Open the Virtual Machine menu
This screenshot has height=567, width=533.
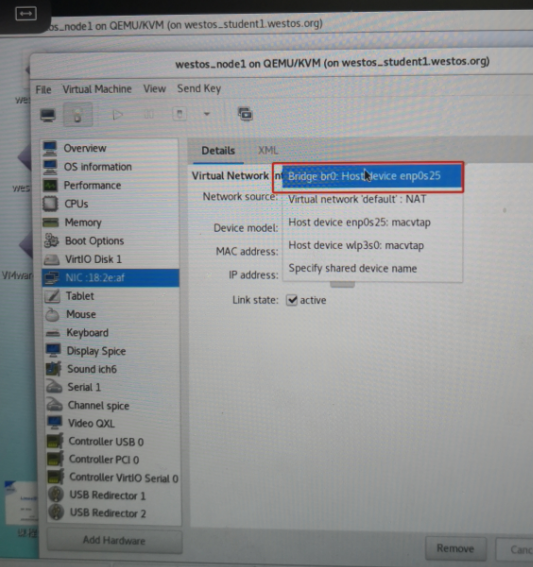click(x=97, y=89)
